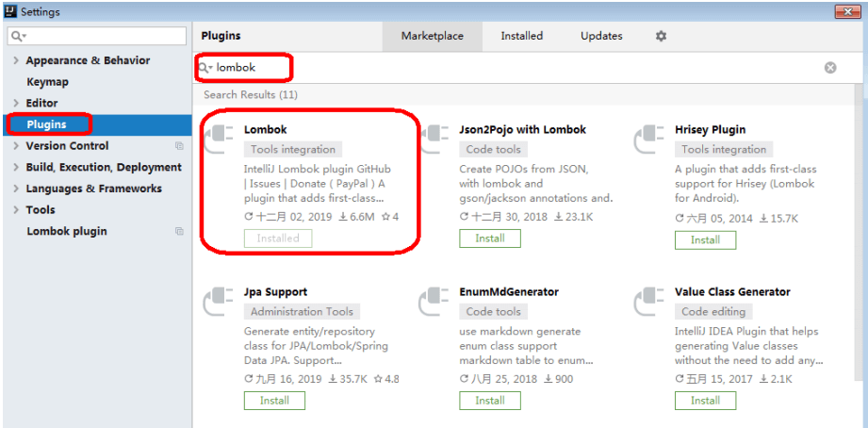
Task: Click the EnumMdGenerator plugin icon
Action: pos(435,302)
